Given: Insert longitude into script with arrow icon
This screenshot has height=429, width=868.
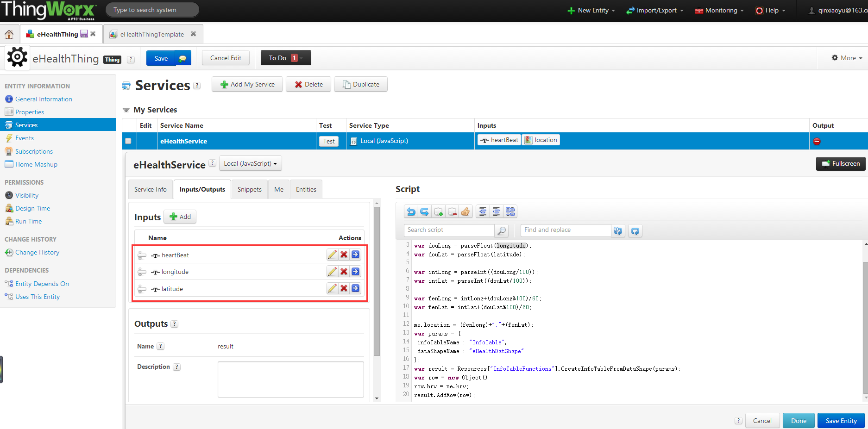Looking at the screenshot, I should pos(355,272).
